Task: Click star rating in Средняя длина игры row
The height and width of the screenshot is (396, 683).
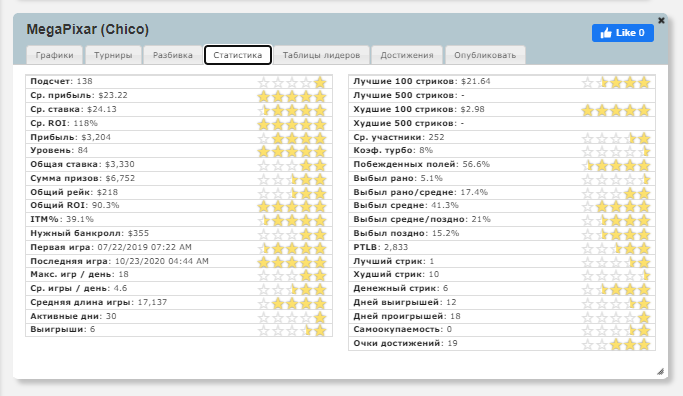Action: 292,303
